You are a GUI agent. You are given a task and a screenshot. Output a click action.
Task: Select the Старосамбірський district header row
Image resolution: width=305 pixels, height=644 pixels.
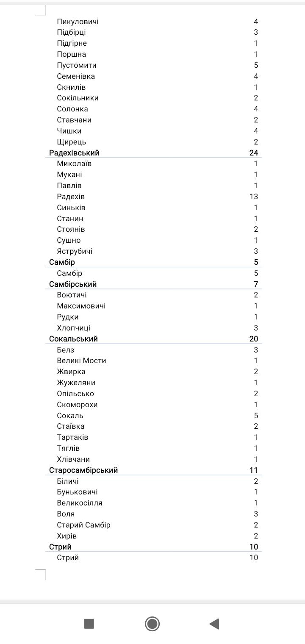(83, 470)
